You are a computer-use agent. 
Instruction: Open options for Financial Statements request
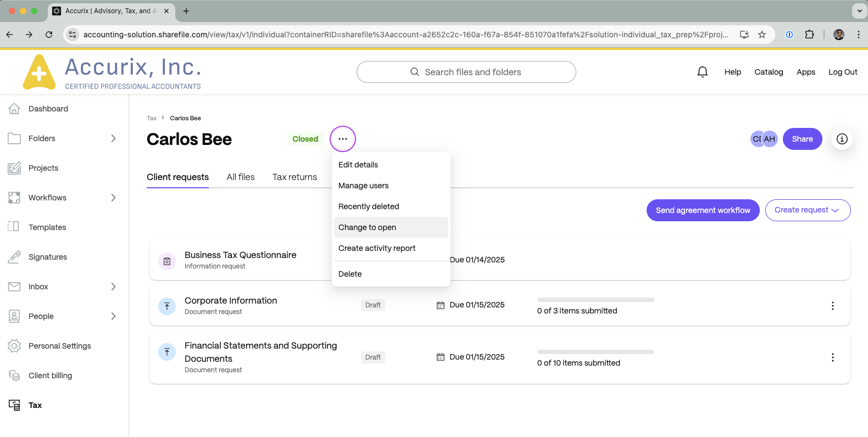tap(833, 357)
